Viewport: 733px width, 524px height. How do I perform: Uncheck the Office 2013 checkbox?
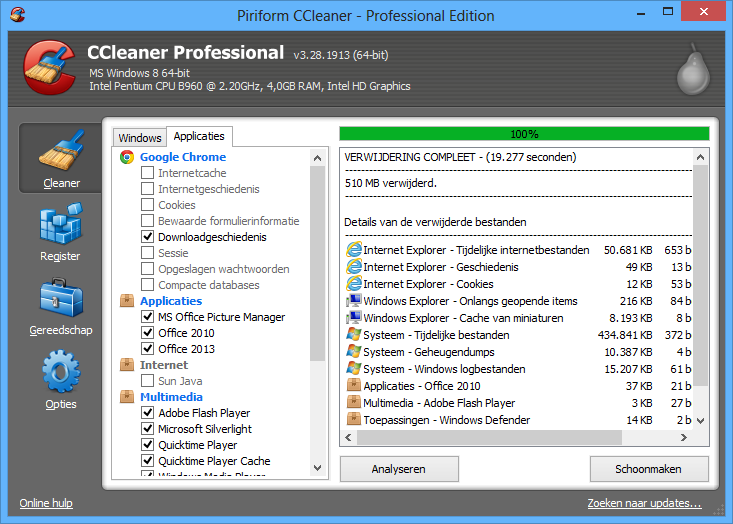tap(148, 348)
